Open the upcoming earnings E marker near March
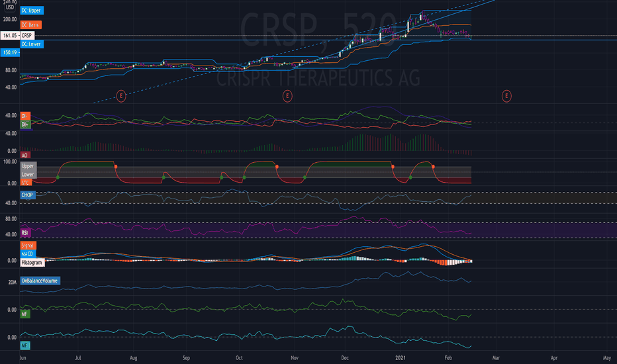 coord(506,95)
